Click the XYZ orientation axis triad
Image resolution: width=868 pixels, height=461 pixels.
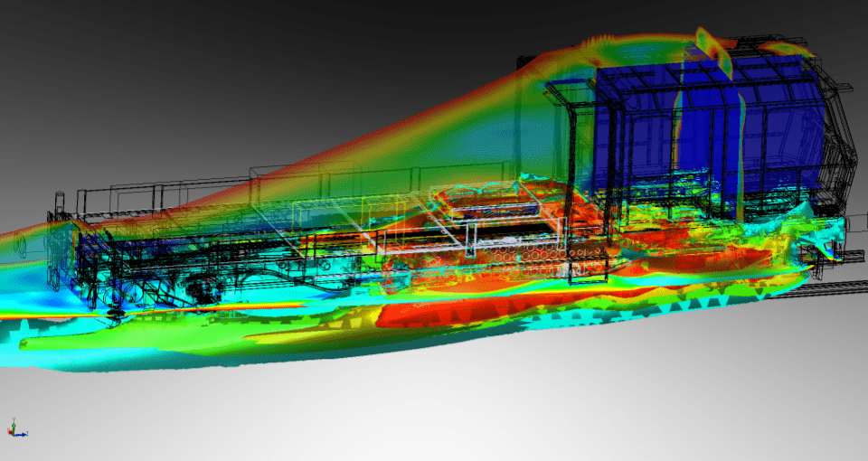(17, 428)
